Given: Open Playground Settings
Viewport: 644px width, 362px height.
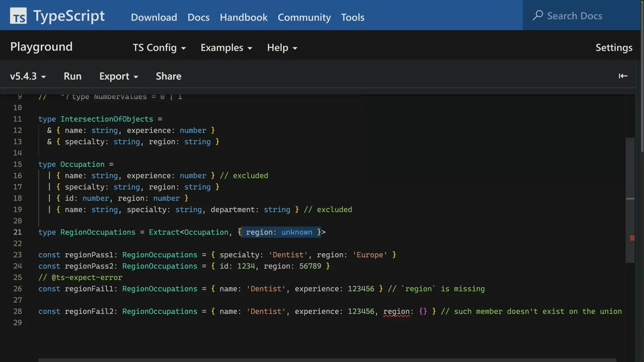Looking at the screenshot, I should point(614,47).
